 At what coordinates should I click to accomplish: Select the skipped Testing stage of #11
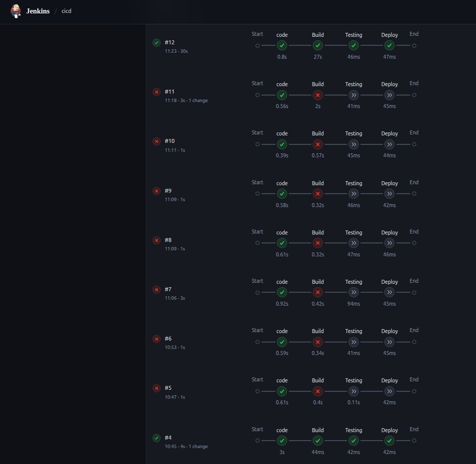coord(354,95)
